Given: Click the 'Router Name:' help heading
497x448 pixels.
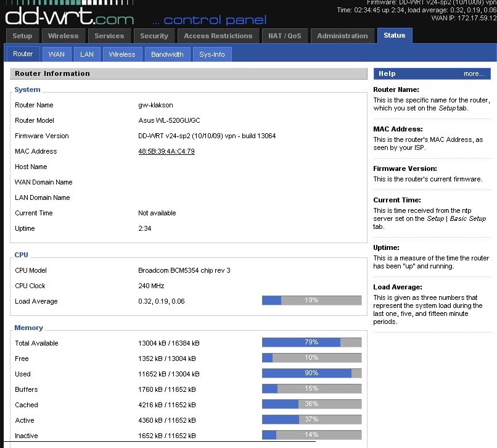Looking at the screenshot, I should tap(396, 89).
